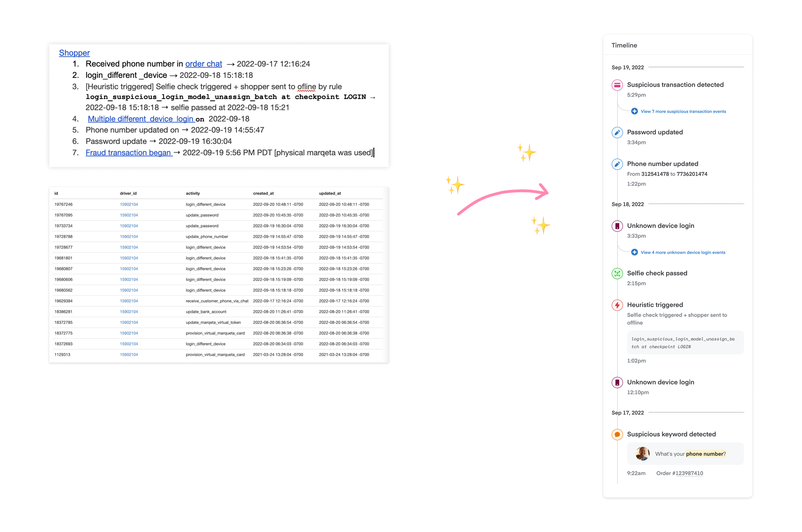Click the shopper avatar in chat message
The width and height of the screenshot is (802, 532).
[642, 454]
